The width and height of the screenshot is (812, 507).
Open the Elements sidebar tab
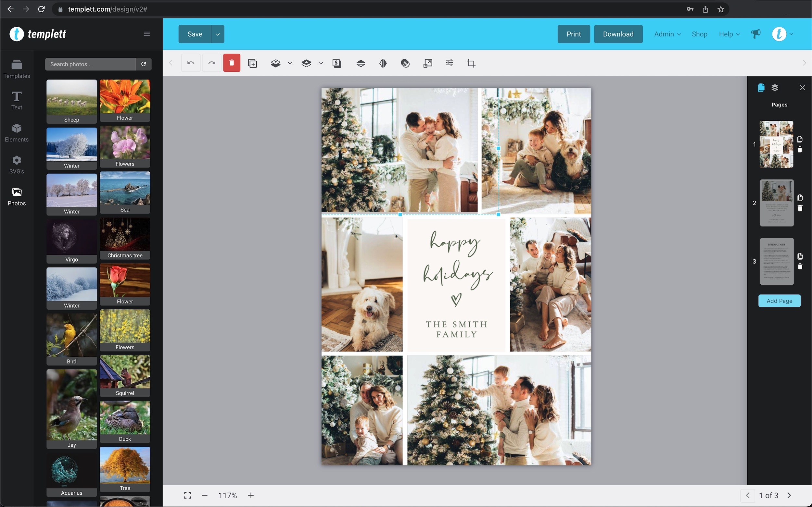click(17, 133)
